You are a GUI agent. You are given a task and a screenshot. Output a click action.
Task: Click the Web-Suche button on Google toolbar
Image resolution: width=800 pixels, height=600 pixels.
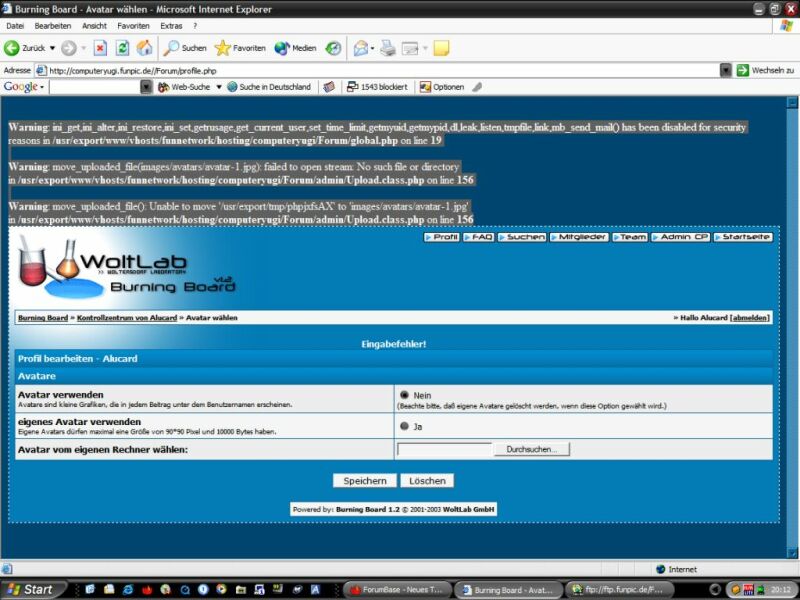[x=184, y=87]
